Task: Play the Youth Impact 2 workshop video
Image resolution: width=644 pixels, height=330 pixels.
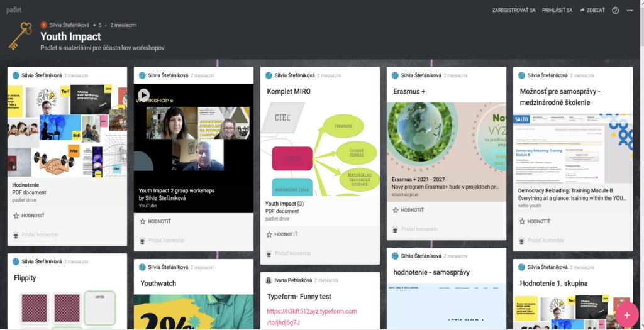Action: coord(143,96)
